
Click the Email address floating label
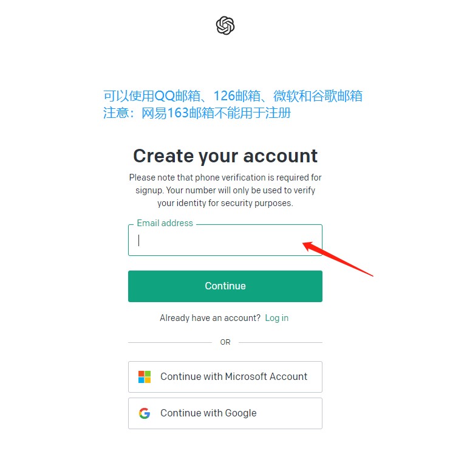(165, 223)
